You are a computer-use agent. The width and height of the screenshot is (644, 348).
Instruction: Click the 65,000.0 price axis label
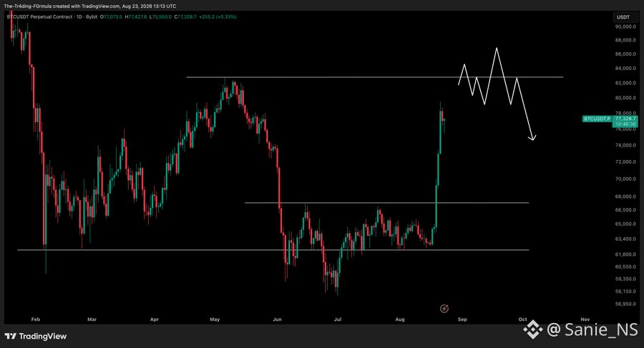coord(625,224)
